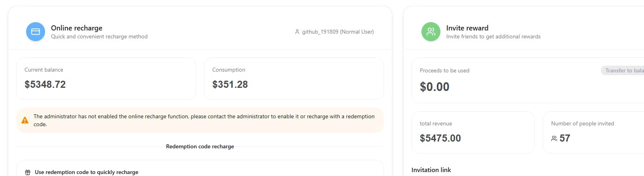Click the green Invite reward people icon

pyautogui.click(x=431, y=32)
